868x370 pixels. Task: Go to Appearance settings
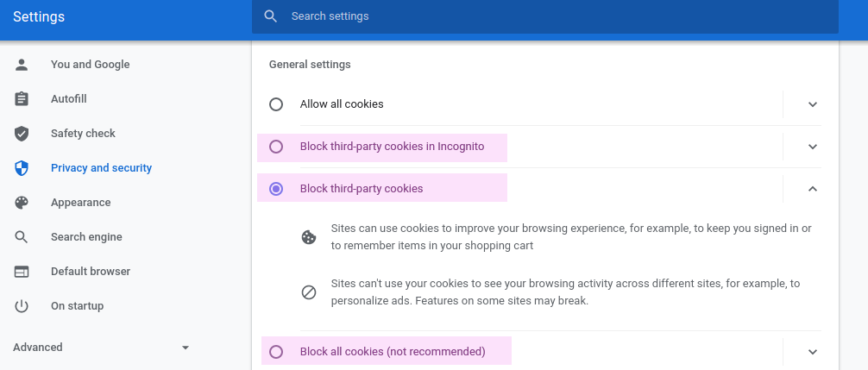80,203
